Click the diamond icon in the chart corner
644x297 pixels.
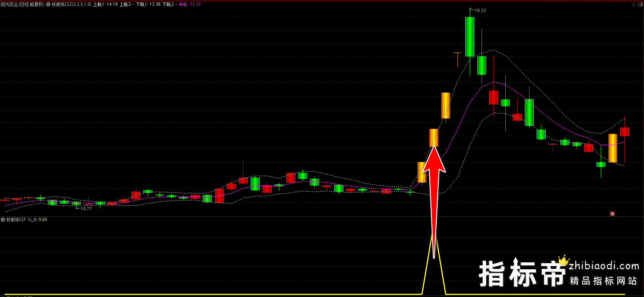(x=634, y=5)
